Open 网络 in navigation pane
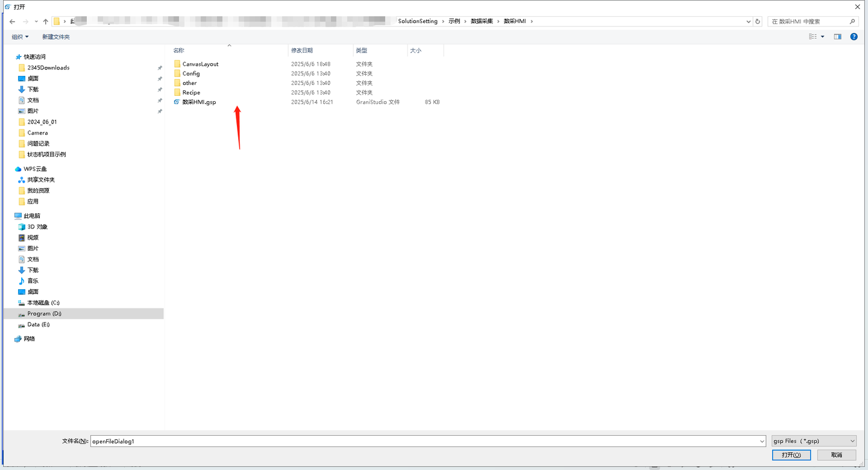This screenshot has height=470, width=868. [29, 339]
